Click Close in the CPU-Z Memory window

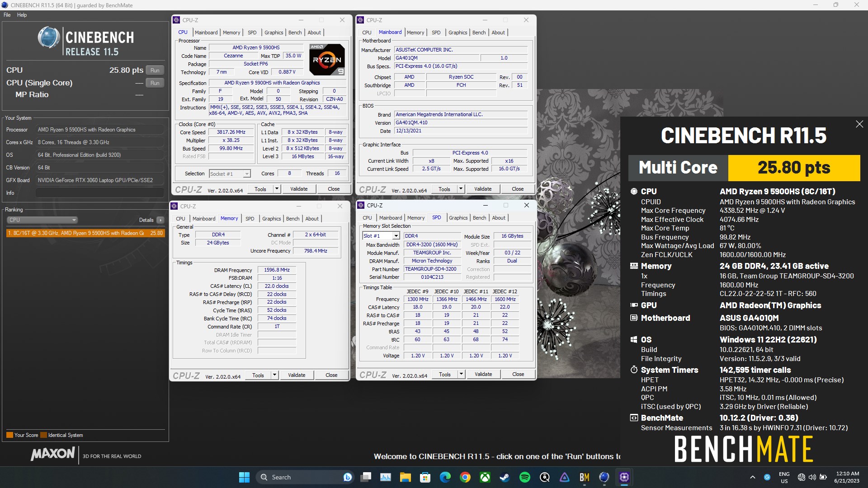tap(331, 375)
